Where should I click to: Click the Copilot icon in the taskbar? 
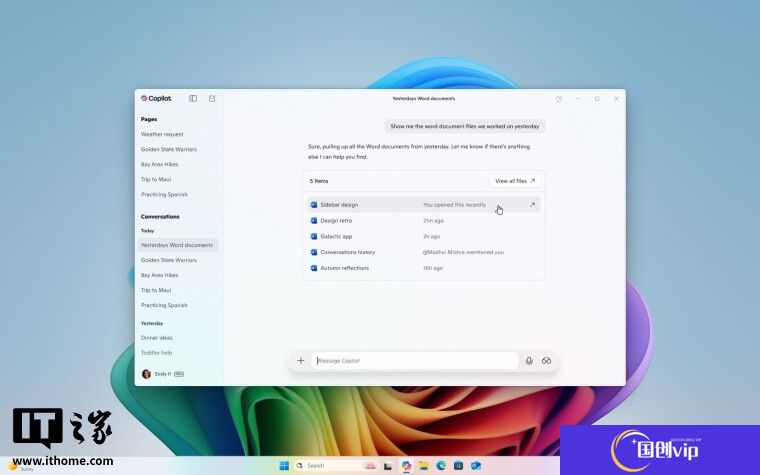(406, 466)
